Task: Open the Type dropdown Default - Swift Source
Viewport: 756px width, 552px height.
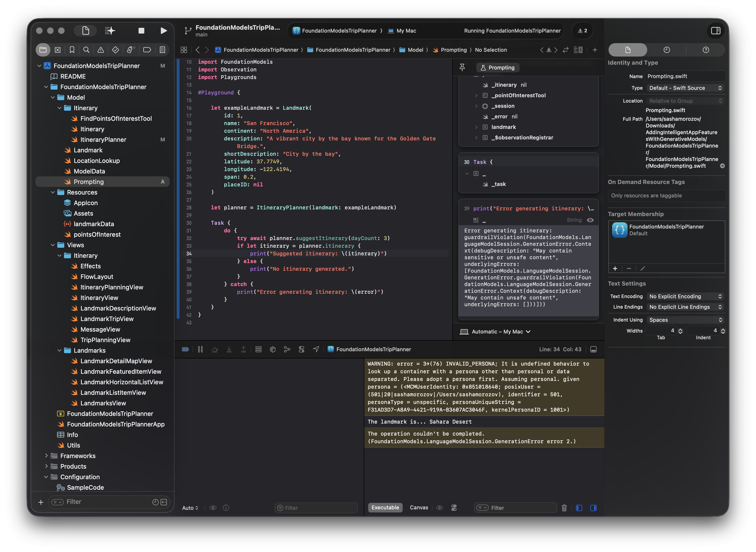Action: click(x=685, y=88)
